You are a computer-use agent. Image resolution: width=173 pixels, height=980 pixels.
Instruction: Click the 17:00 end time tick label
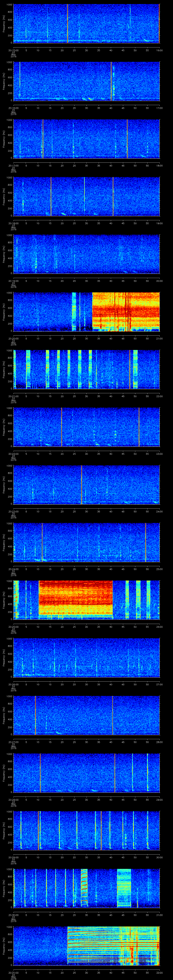pyautogui.click(x=159, y=108)
